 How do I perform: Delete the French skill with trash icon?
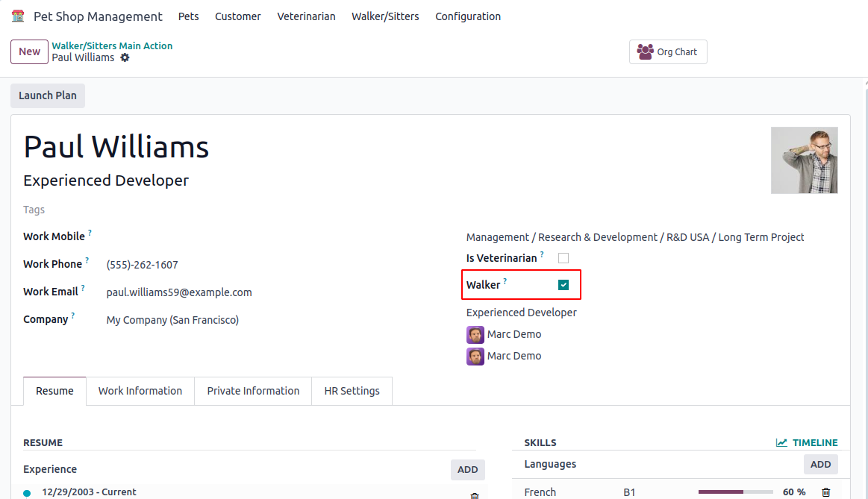826,492
